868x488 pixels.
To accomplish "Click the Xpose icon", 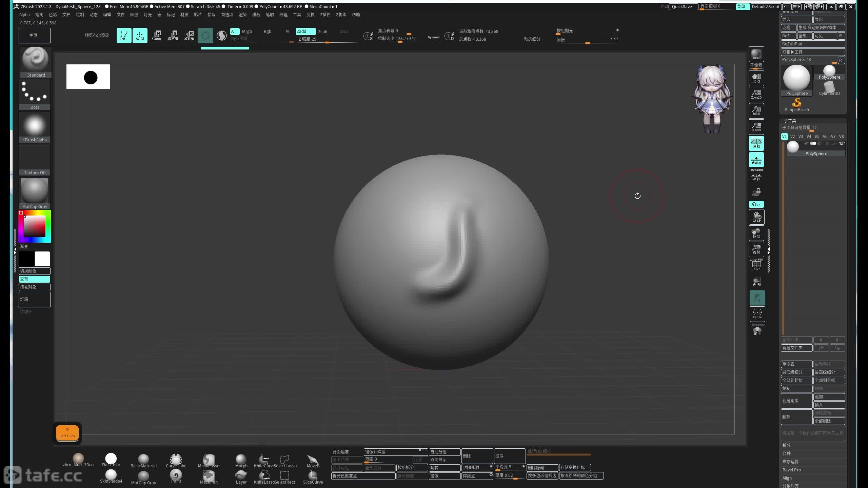I will [757, 314].
